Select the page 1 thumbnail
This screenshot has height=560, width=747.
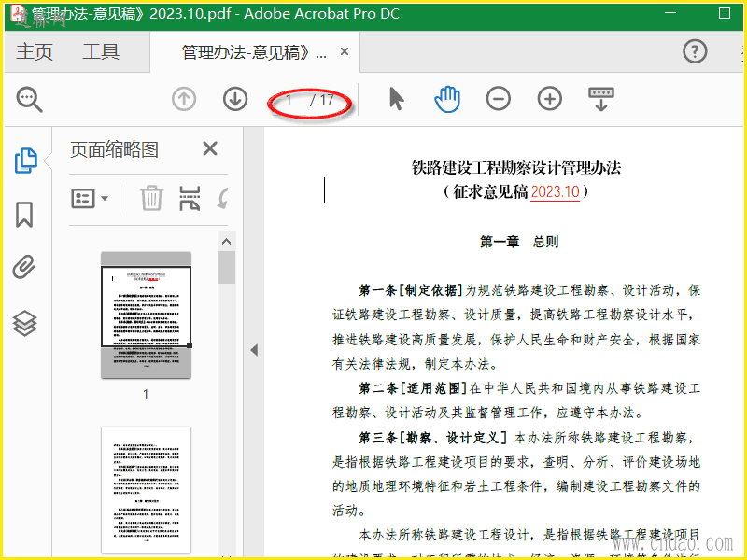[x=146, y=315]
